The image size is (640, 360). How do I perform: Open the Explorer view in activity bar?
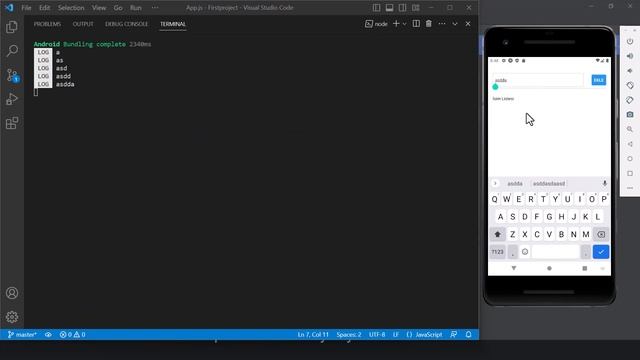[12, 27]
